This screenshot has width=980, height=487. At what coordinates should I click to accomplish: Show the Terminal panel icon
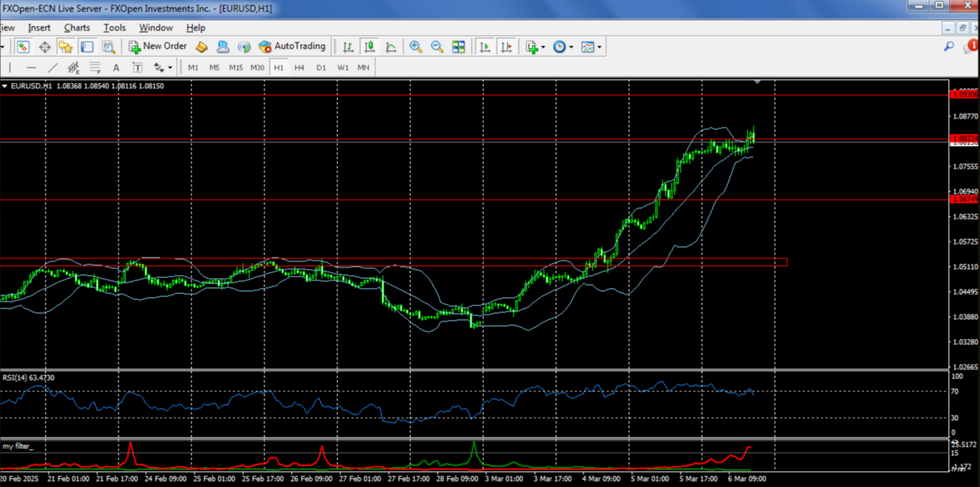coord(87,47)
